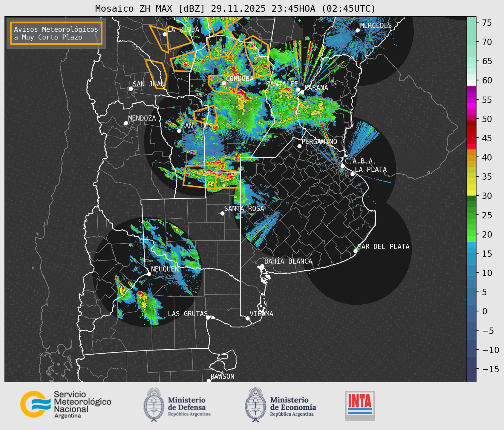Click the LA PLATA city label
Image resolution: width=504 pixels, height=430 pixels.
click(371, 170)
